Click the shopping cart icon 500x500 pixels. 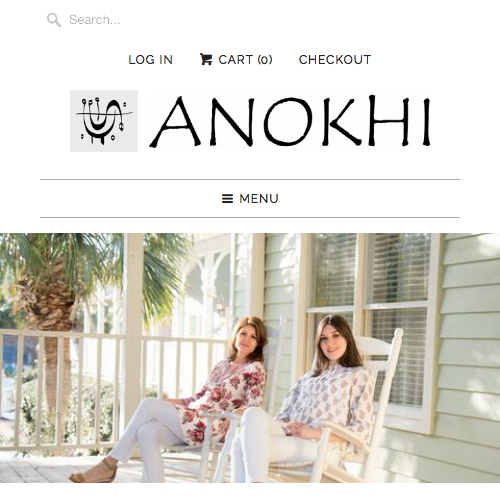(206, 59)
